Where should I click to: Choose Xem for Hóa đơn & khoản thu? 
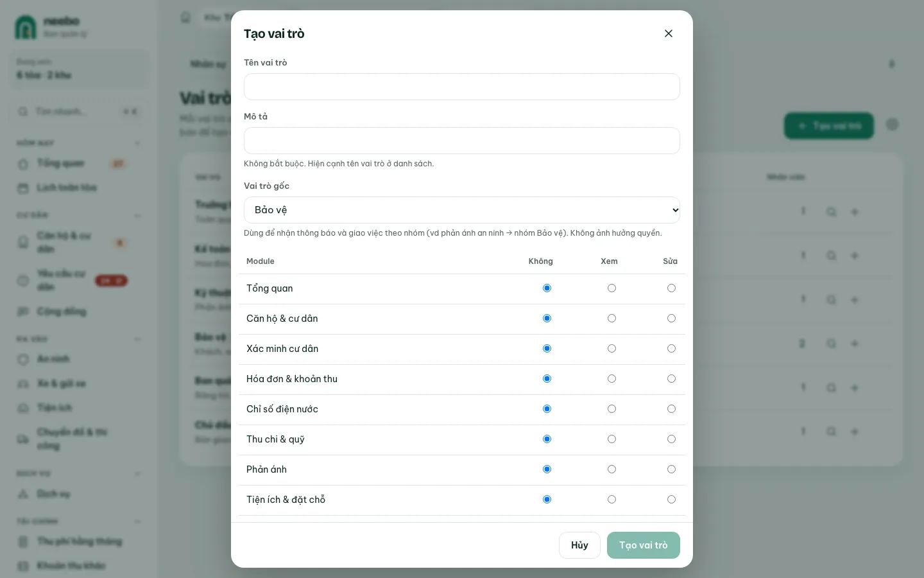[612, 379]
